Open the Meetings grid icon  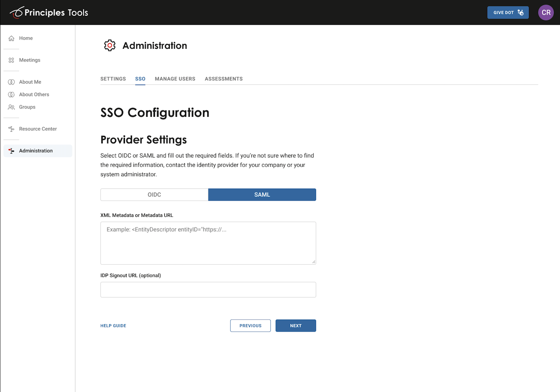(11, 60)
